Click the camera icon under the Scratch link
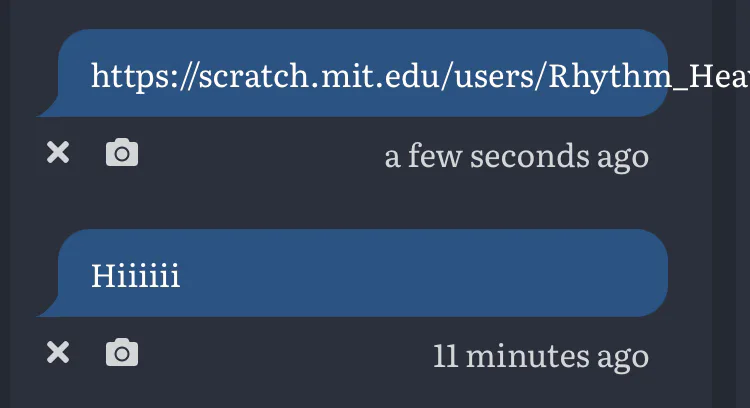750x408 pixels. click(122, 153)
